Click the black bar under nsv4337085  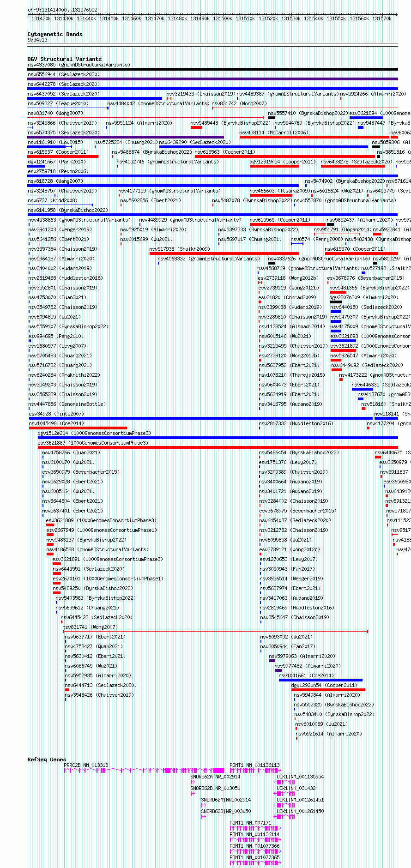213,69
